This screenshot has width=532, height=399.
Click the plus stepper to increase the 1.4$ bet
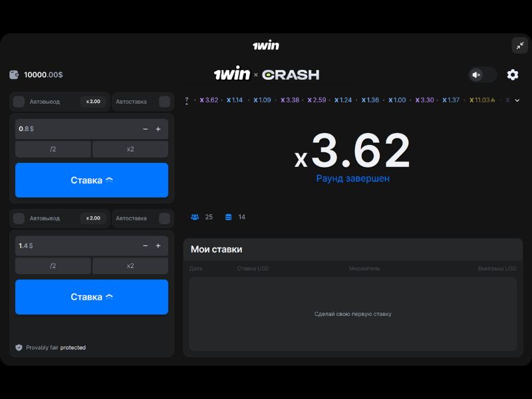click(158, 245)
